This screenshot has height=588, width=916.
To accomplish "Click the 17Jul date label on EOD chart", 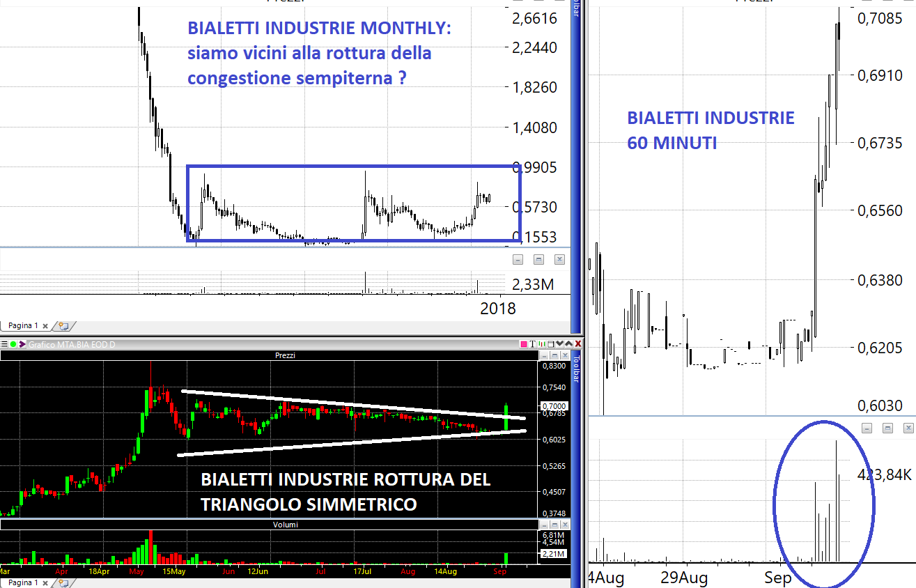I will click(362, 571).
